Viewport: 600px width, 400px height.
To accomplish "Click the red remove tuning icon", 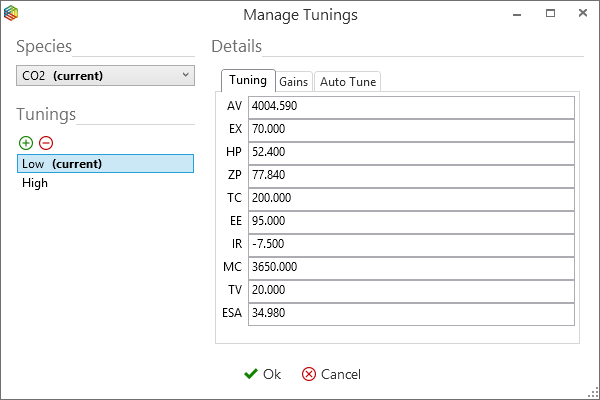I will coord(45,143).
